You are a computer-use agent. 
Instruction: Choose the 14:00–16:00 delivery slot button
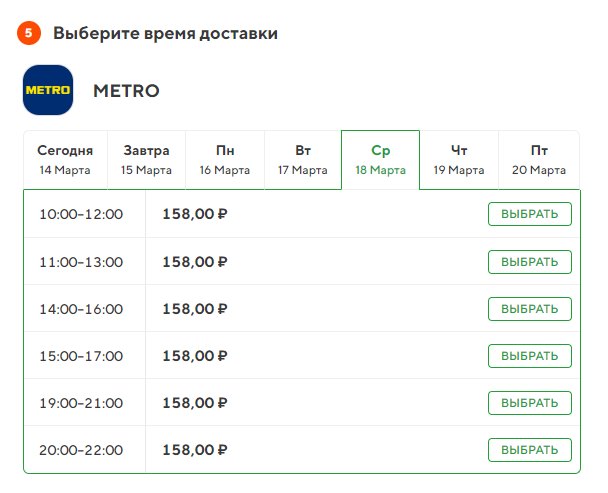[x=530, y=309]
